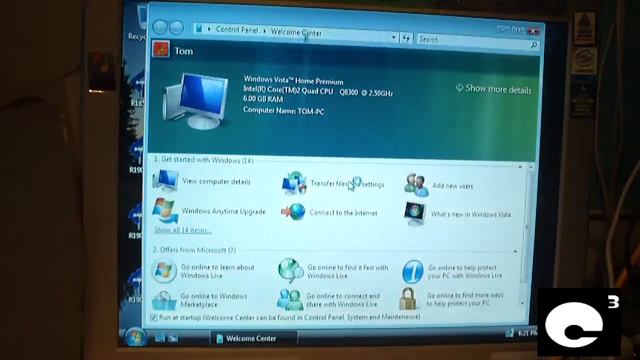Click Go online to Windows Marketplace text

[213, 300]
